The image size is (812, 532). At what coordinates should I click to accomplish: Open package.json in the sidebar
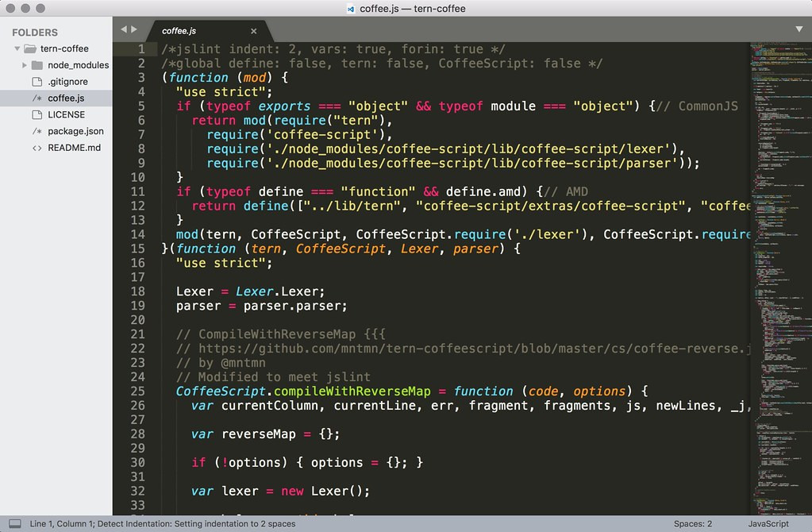pos(75,132)
